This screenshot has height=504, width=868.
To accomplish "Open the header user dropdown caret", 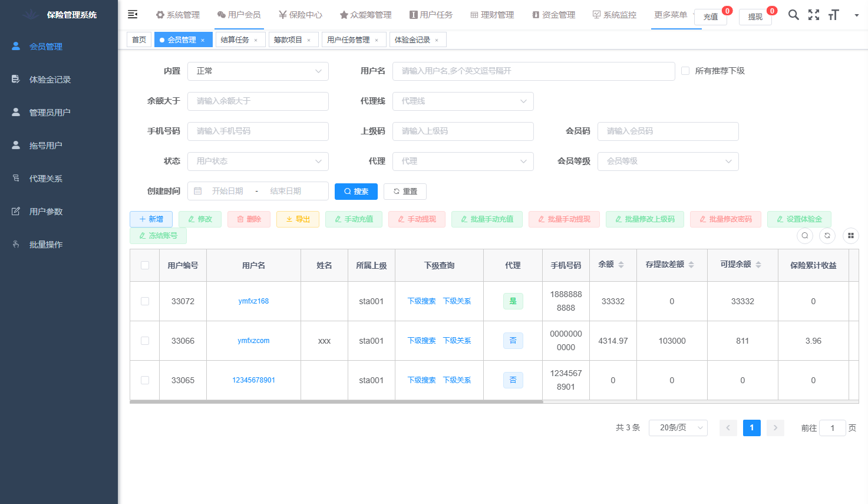I will 856,15.
